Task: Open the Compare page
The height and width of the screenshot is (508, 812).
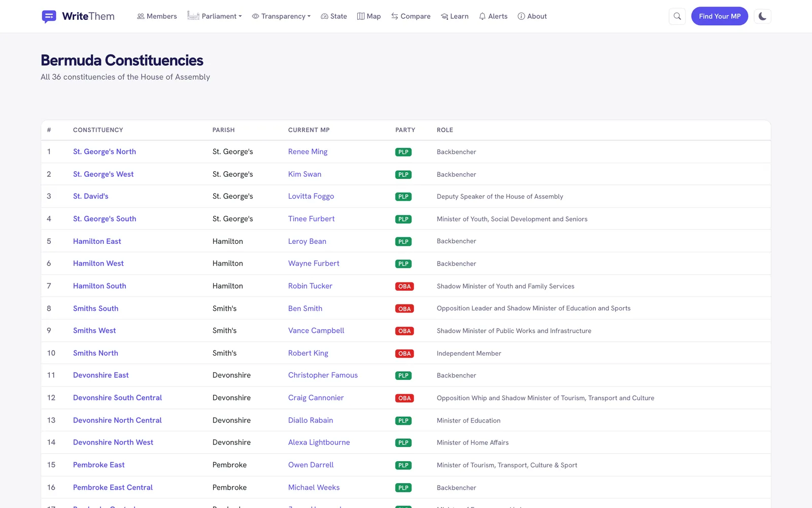Action: click(x=411, y=16)
